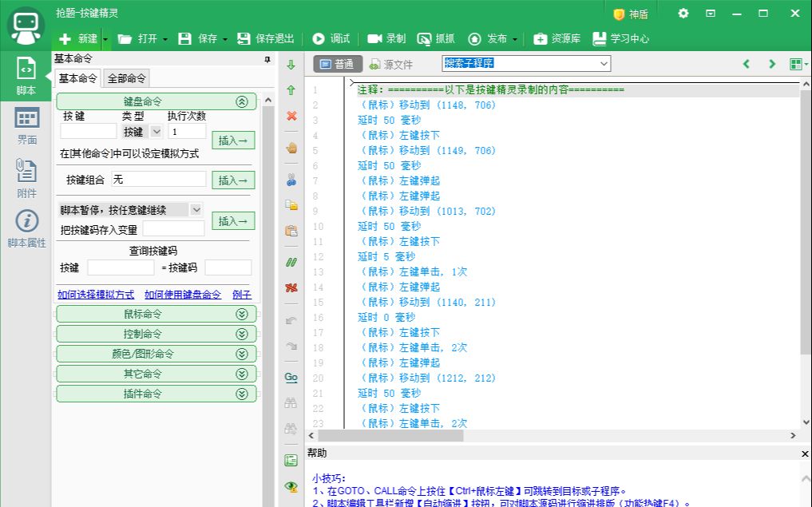Click the top 插入→ button
The image size is (812, 507).
[x=232, y=140]
